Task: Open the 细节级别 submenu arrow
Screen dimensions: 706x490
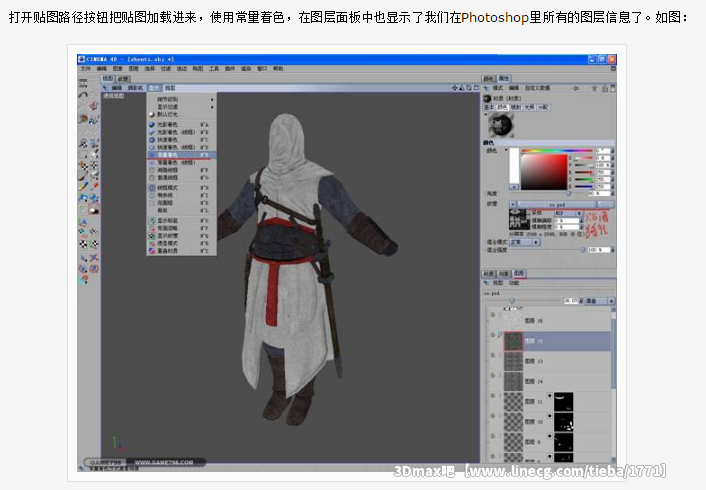Action: point(212,99)
